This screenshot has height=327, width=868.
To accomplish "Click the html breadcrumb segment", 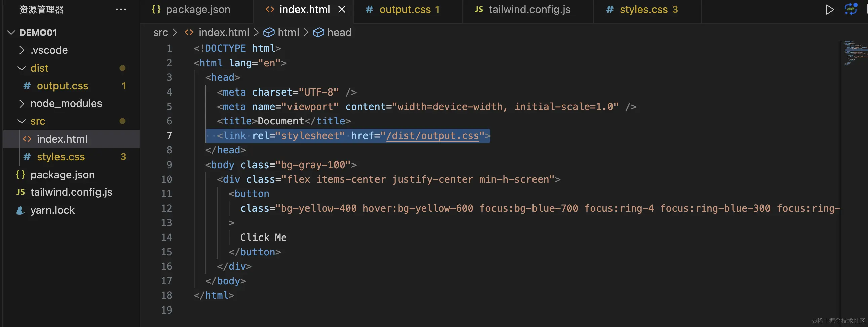I will 288,32.
